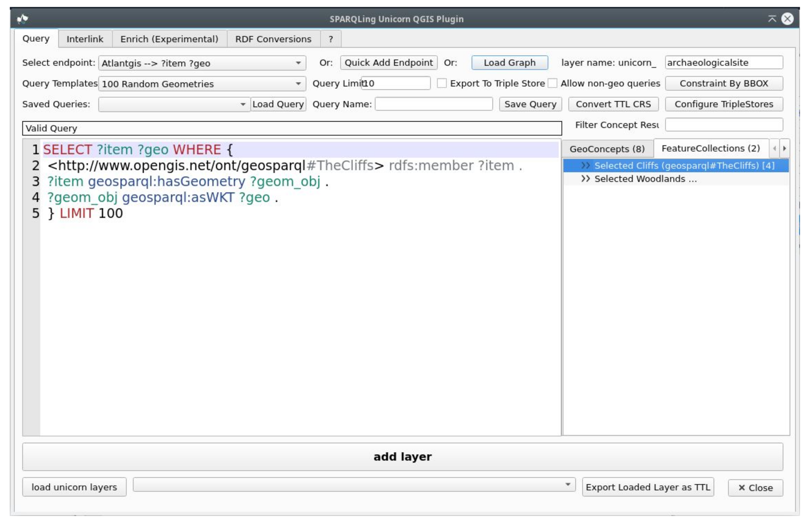Click the keep-above arrow icon in title bar
812x526 pixels.
pyautogui.click(x=772, y=18)
